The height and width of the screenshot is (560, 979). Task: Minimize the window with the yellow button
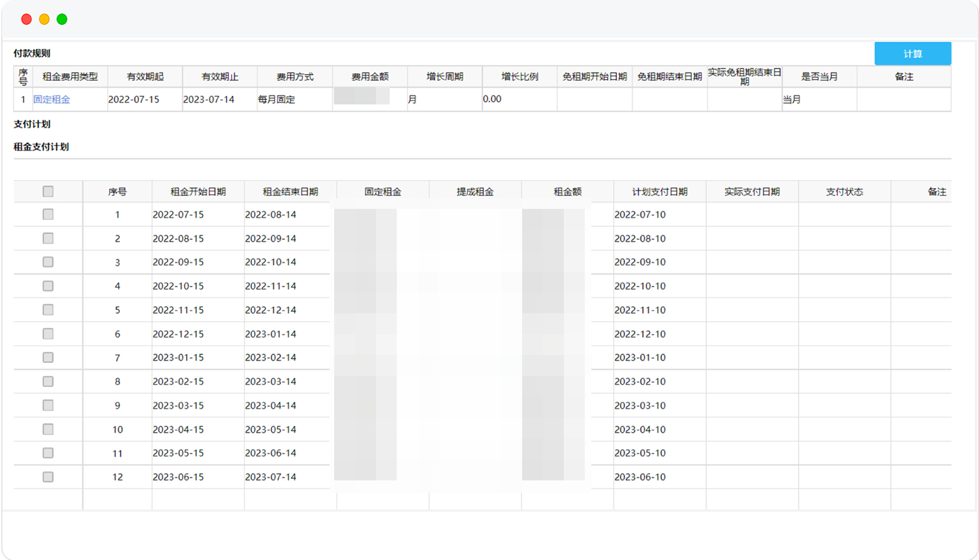click(x=44, y=19)
